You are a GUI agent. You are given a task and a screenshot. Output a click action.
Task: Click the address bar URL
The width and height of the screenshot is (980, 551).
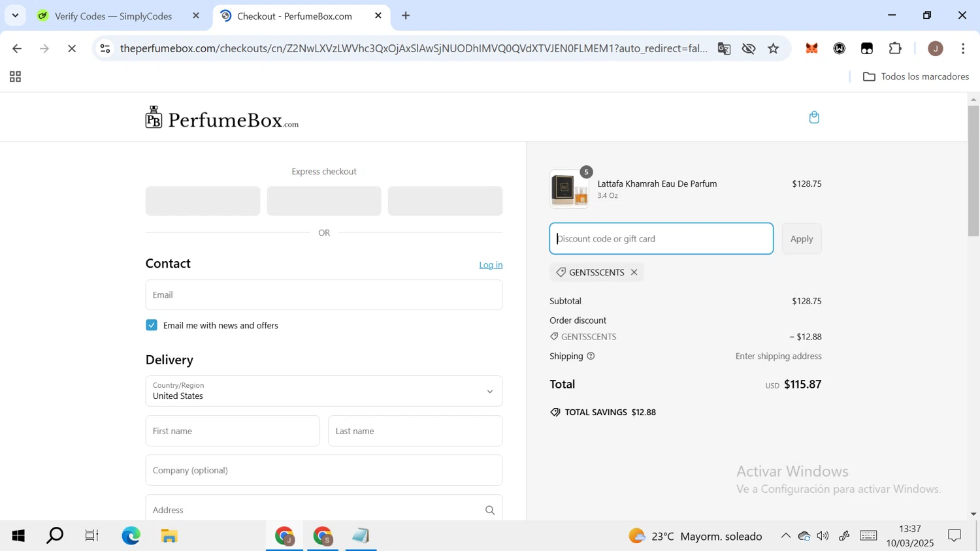(x=414, y=48)
